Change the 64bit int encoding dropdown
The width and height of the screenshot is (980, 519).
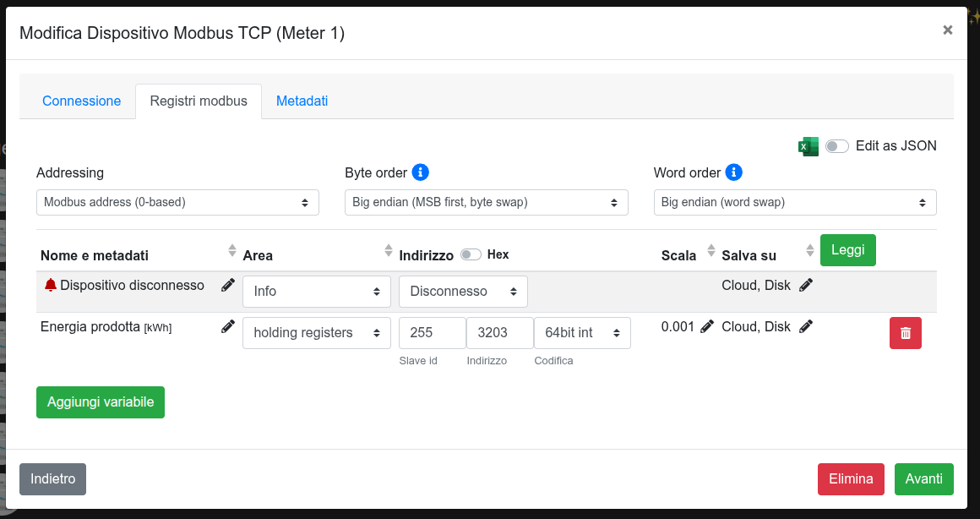[x=582, y=333]
